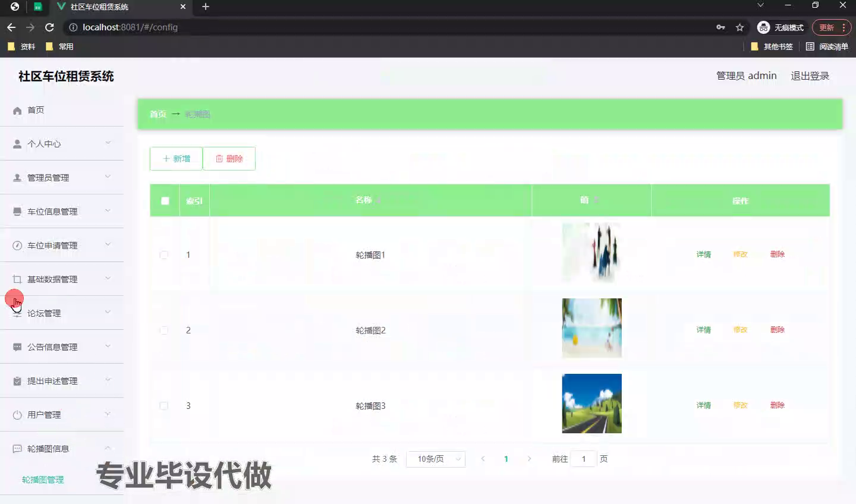Tick the checkbox for row 轮播图3
Viewport: 856px width, 504px height.
tap(164, 406)
